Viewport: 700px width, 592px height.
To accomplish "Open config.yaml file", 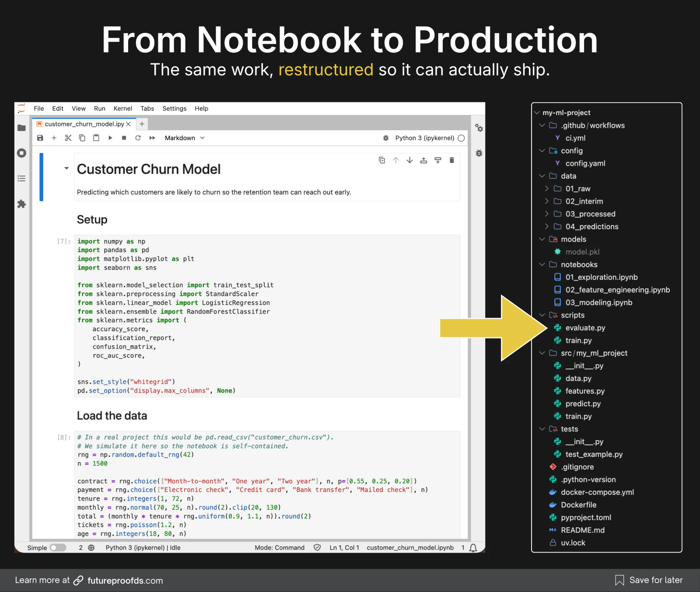I will 585,163.
